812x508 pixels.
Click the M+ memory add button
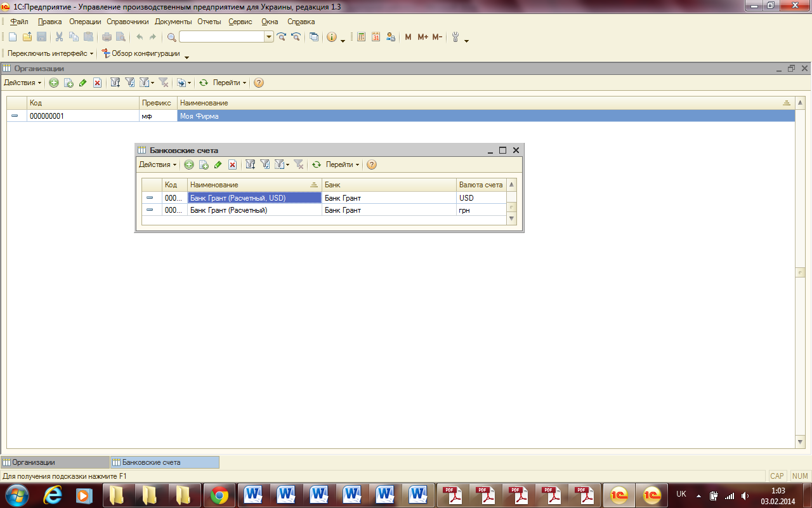pyautogui.click(x=422, y=37)
